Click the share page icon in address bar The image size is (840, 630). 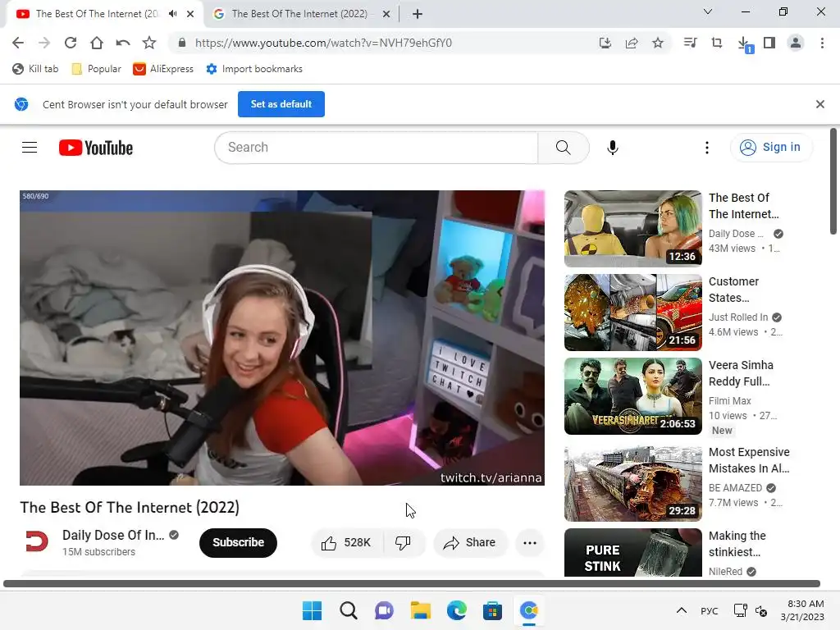[x=632, y=43]
